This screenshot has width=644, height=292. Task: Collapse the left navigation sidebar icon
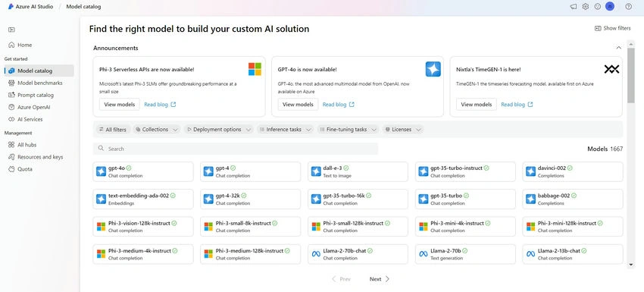coord(11,30)
